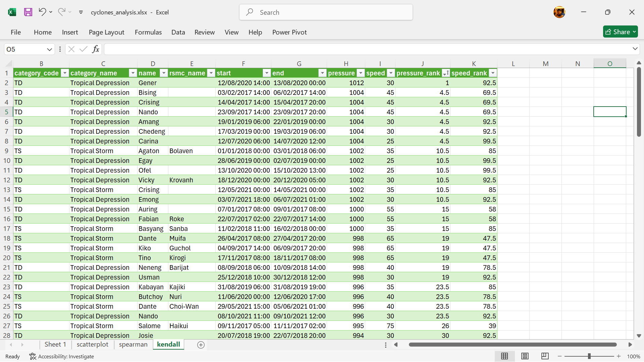Click the Excel app logo icon
644x362 pixels.
click(12, 12)
